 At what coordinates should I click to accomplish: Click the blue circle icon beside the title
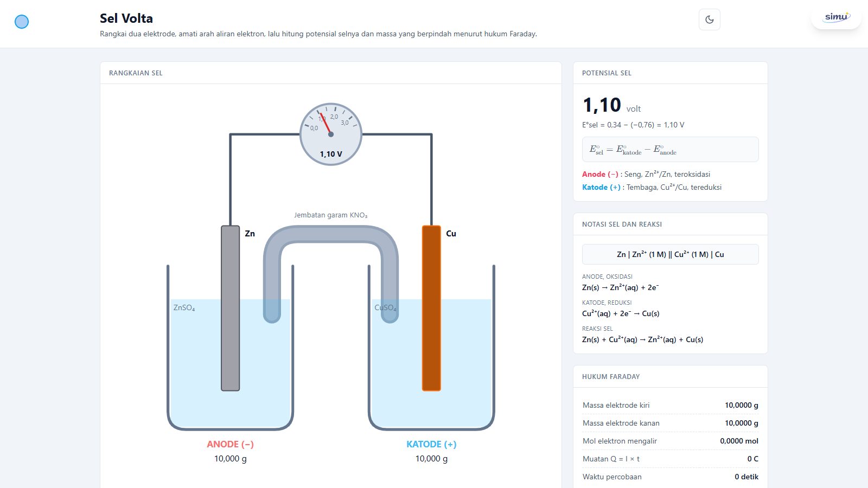pos(22,22)
